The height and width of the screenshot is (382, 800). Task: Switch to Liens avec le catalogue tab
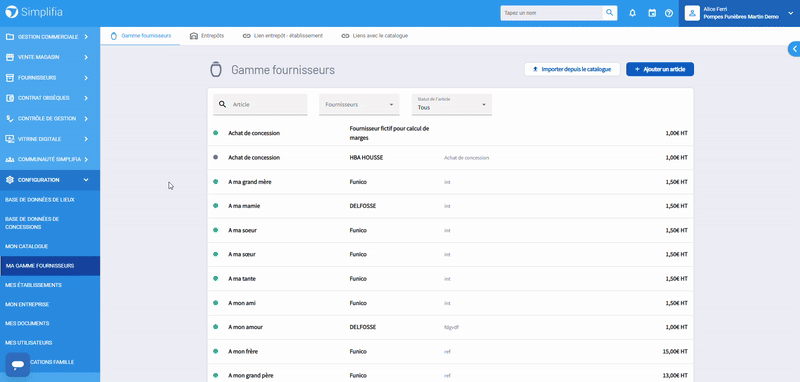coord(374,36)
